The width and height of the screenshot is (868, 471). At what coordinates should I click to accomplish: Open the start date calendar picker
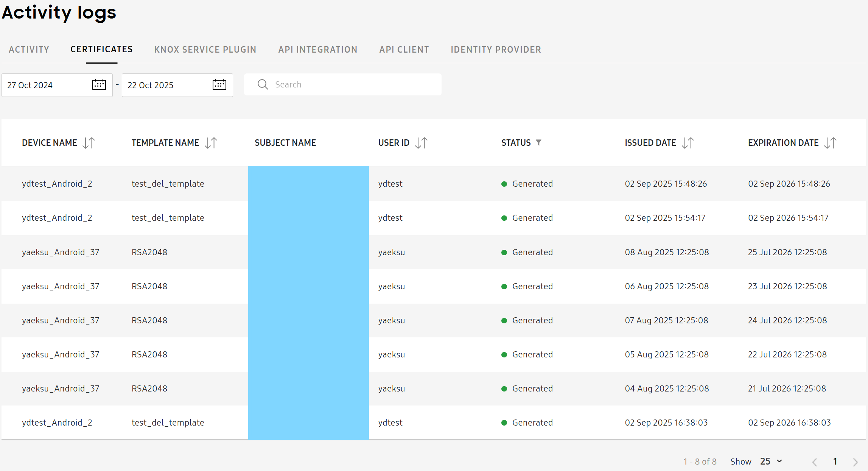pos(98,85)
